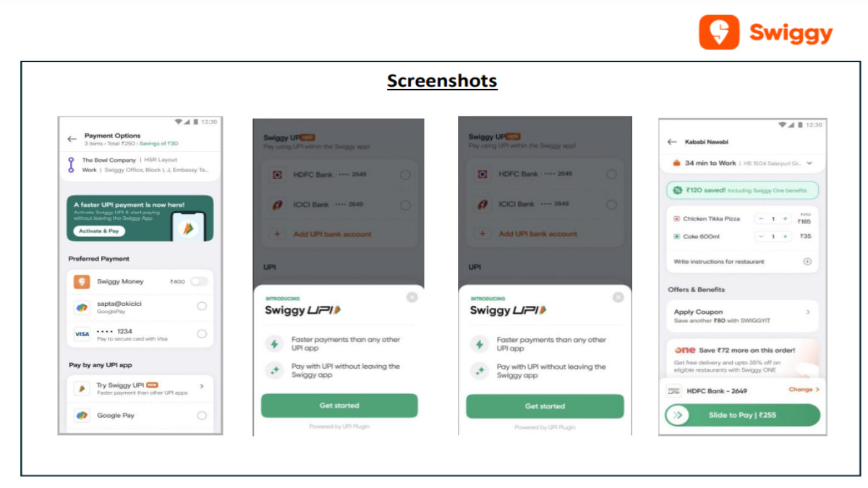Tap the veg marker beside Coke 600ml
Screen dimensions: 868x488
tap(677, 236)
